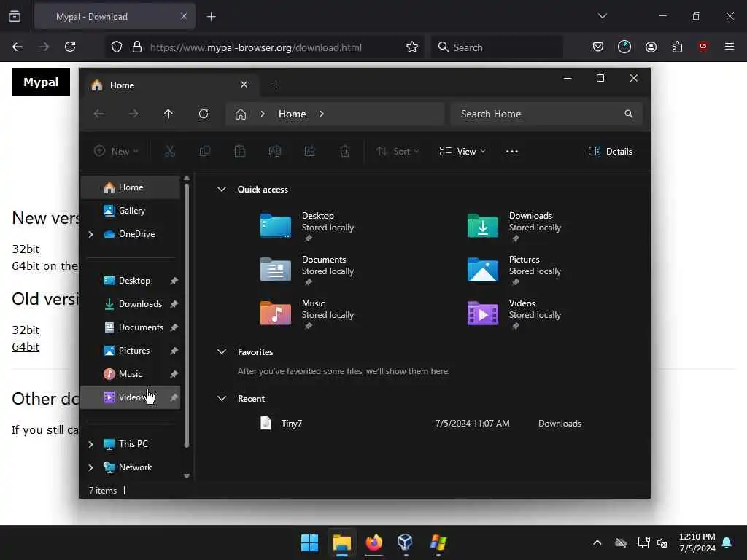The image size is (747, 560).
Task: Open Firefox extensions puzzle icon
Action: [x=677, y=47]
